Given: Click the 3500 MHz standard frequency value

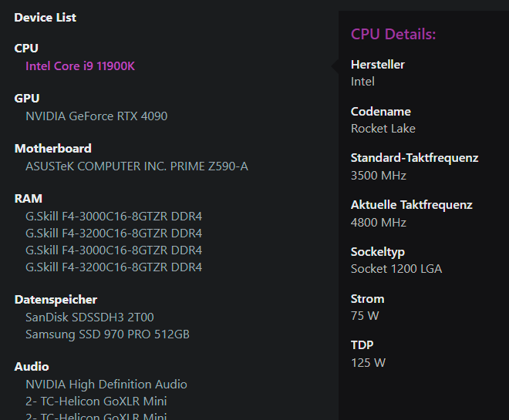Looking at the screenshot, I should click(379, 175).
